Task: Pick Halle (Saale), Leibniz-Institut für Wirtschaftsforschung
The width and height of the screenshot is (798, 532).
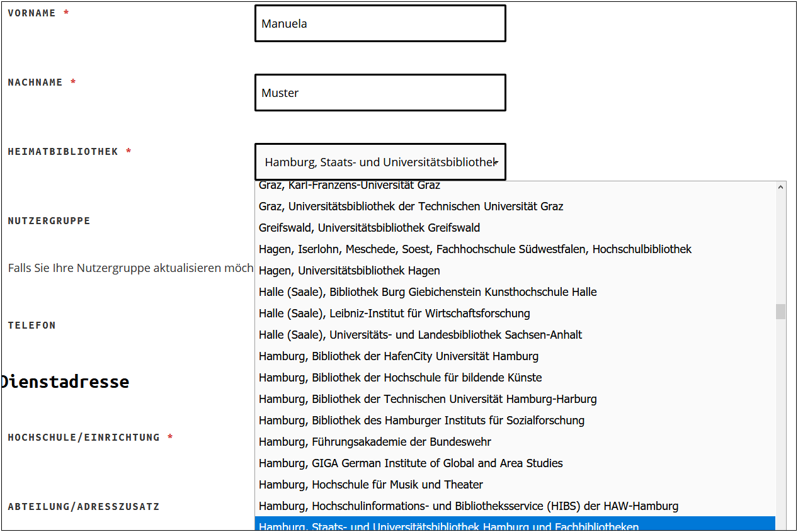Action: pyautogui.click(x=515, y=314)
